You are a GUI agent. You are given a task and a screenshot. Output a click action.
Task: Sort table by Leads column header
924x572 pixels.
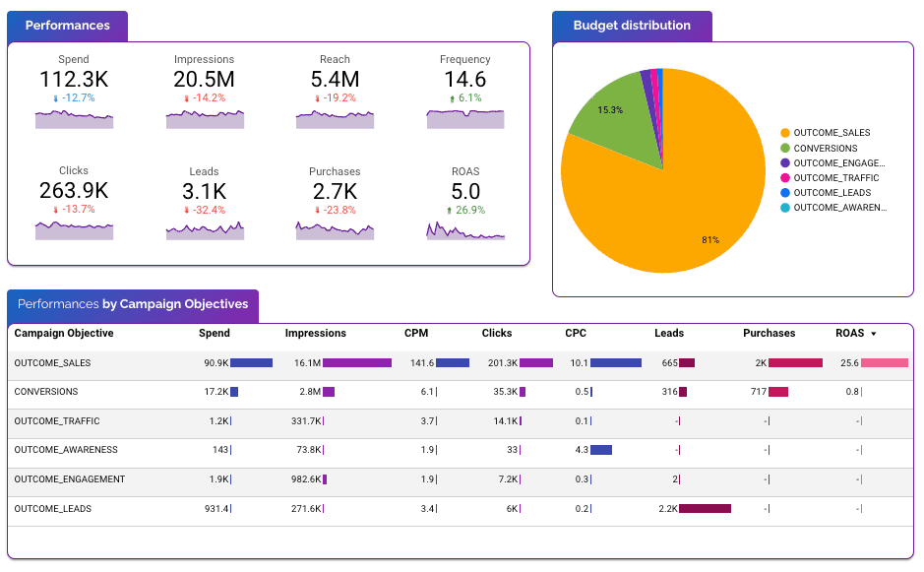pyautogui.click(x=669, y=333)
